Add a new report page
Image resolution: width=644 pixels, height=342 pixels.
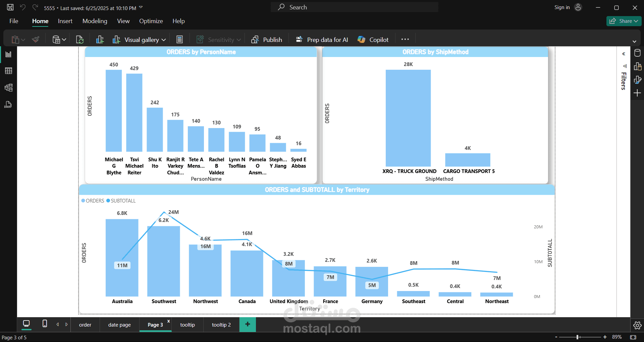pos(248,324)
